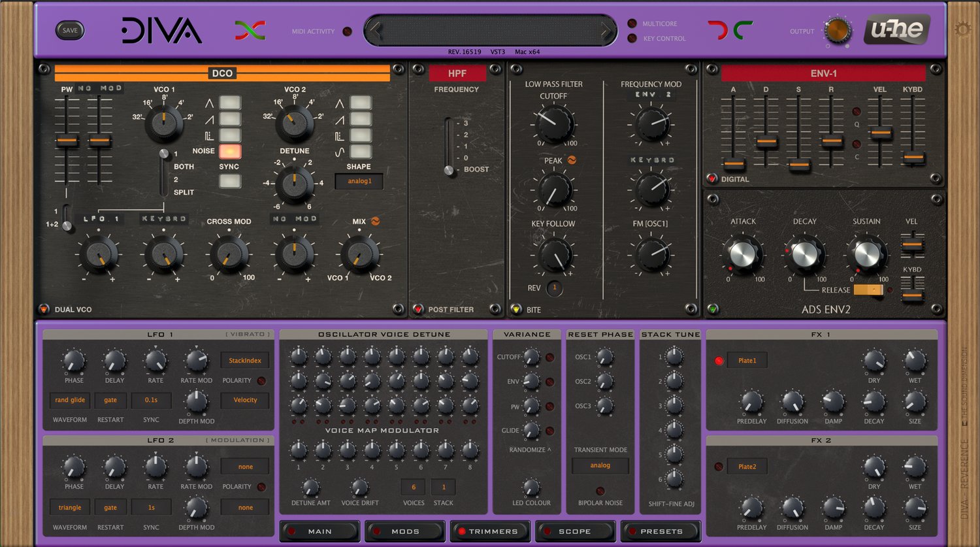Image resolution: width=980 pixels, height=547 pixels.
Task: Click the HPF Frequency slider handle
Action: [449, 170]
